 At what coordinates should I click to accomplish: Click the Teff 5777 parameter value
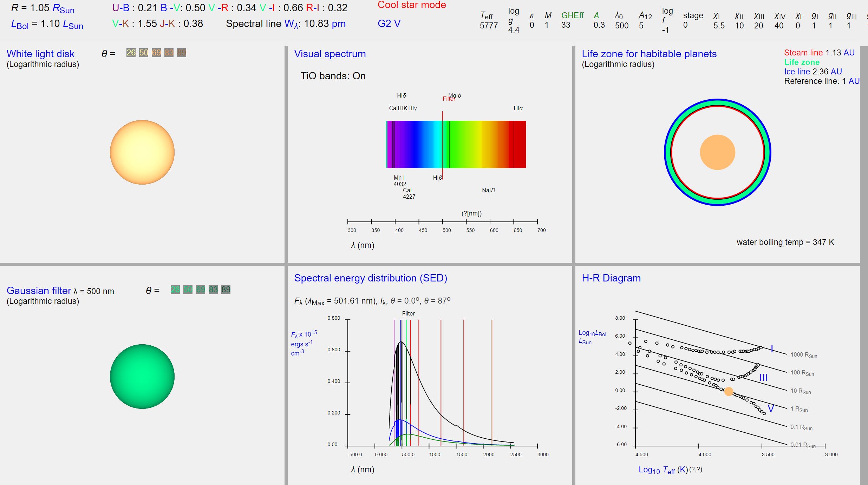tap(489, 26)
